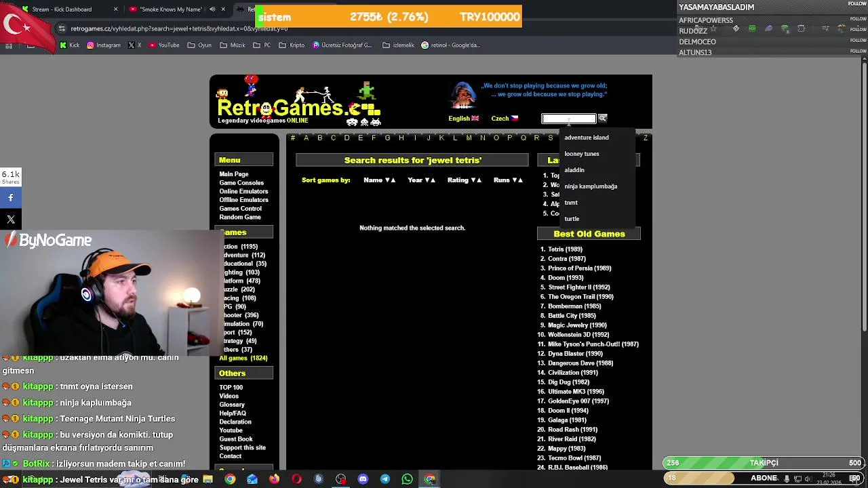Open Magic Jewelry (1990)

point(577,325)
